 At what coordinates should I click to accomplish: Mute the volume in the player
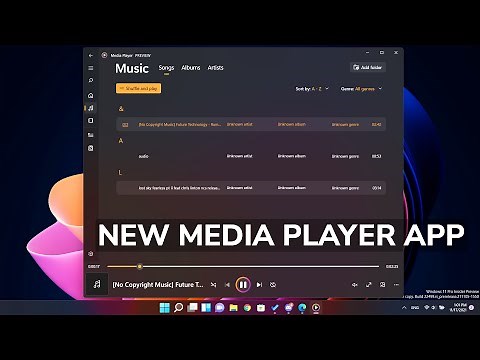pyautogui.click(x=355, y=285)
